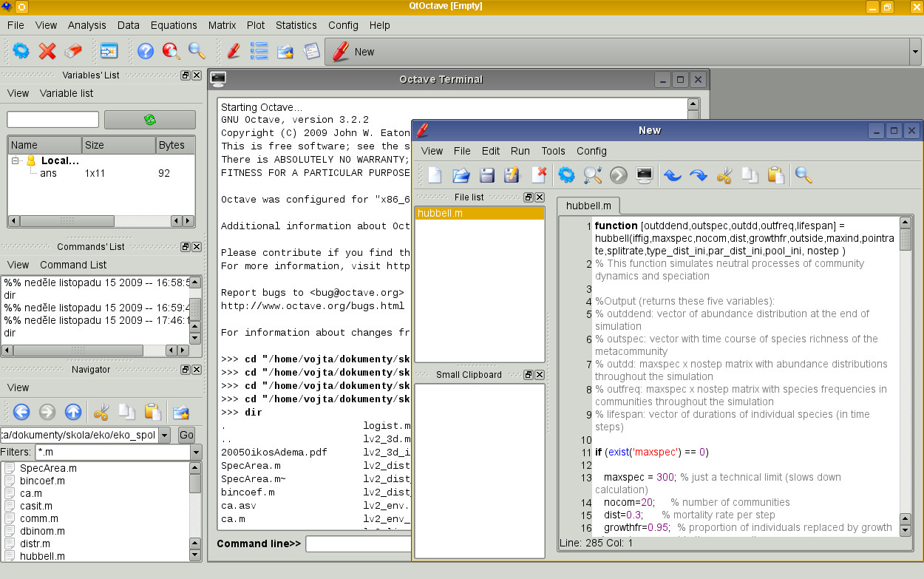Open the Navigator path dropdown
924x579 pixels.
[165, 435]
